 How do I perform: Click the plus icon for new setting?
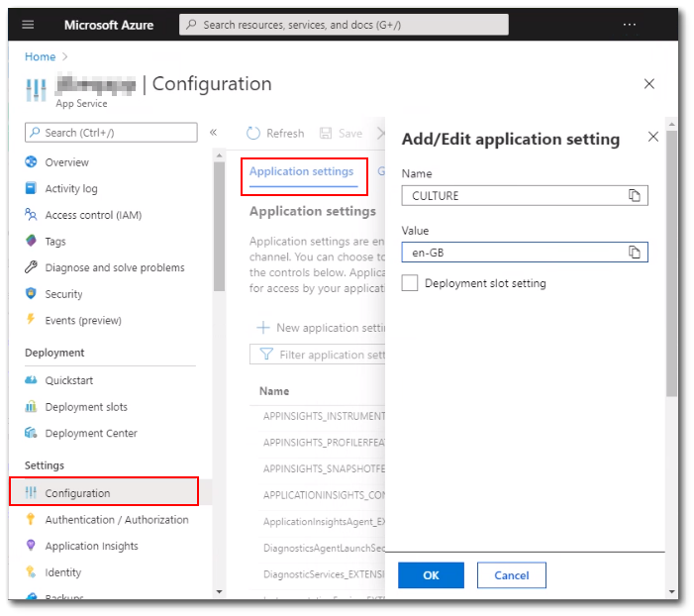pos(263,328)
